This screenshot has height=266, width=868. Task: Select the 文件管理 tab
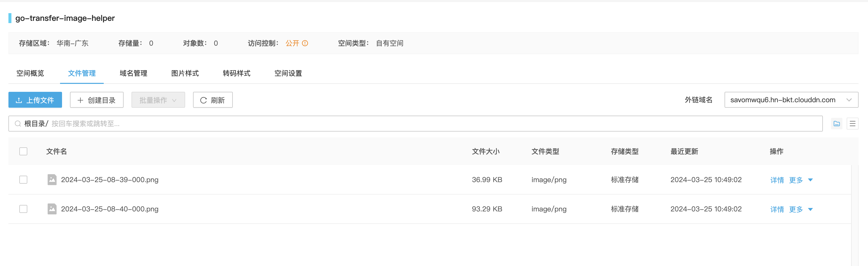82,73
